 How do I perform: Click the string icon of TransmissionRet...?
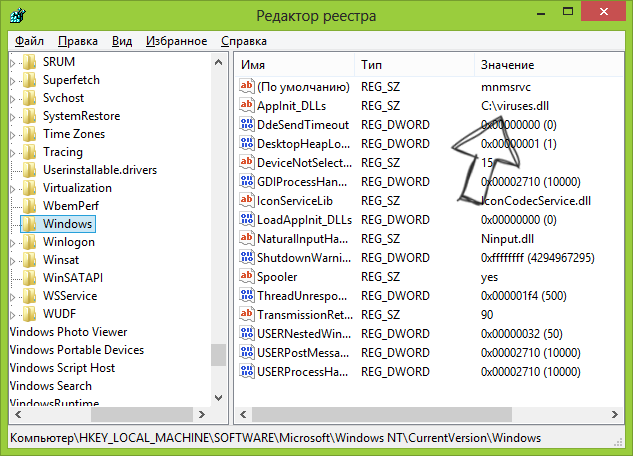[247, 314]
